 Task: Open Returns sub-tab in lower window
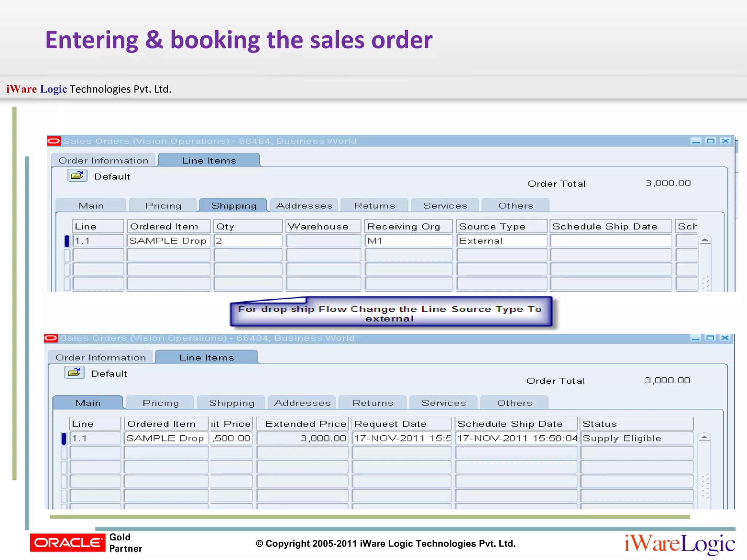373,403
